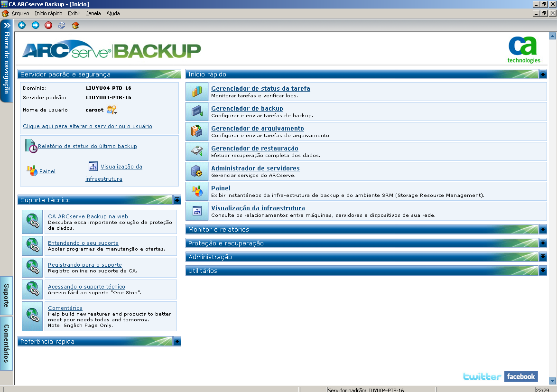
Task: Collapse the Suporte técnico panel
Action: click(x=177, y=199)
